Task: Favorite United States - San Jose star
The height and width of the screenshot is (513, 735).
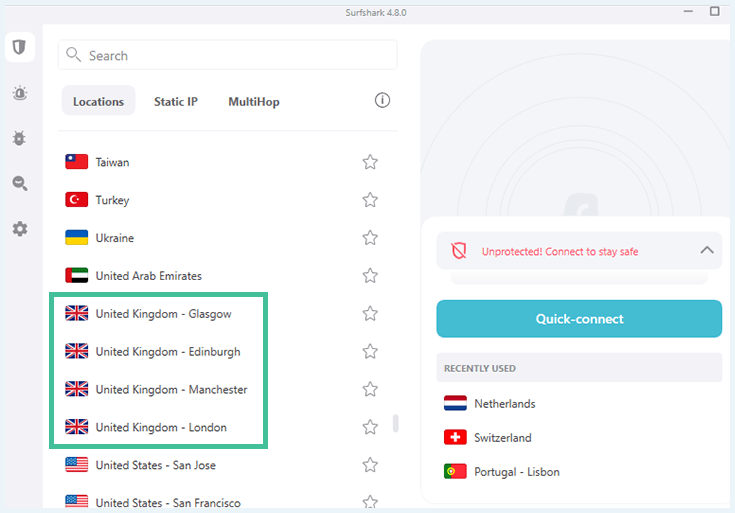Action: pyautogui.click(x=370, y=465)
